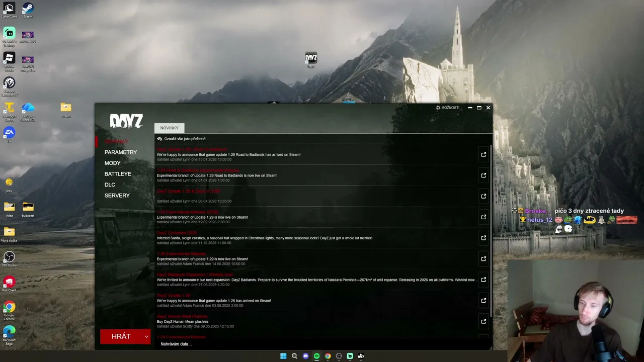Open BATTLEYE in the launcher sidebar

pos(118,174)
